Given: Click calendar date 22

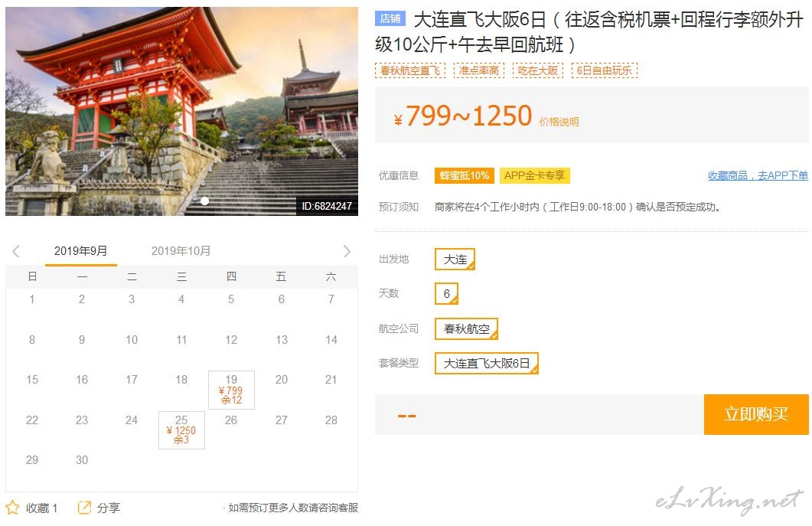Looking at the screenshot, I should coord(32,420).
